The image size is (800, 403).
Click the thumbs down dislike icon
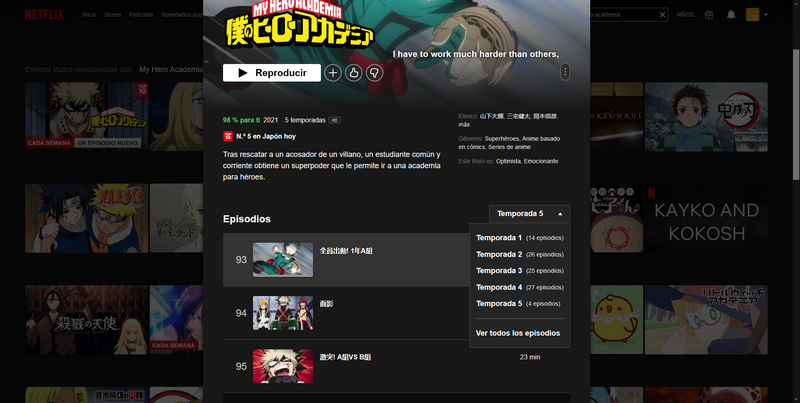pos(374,73)
